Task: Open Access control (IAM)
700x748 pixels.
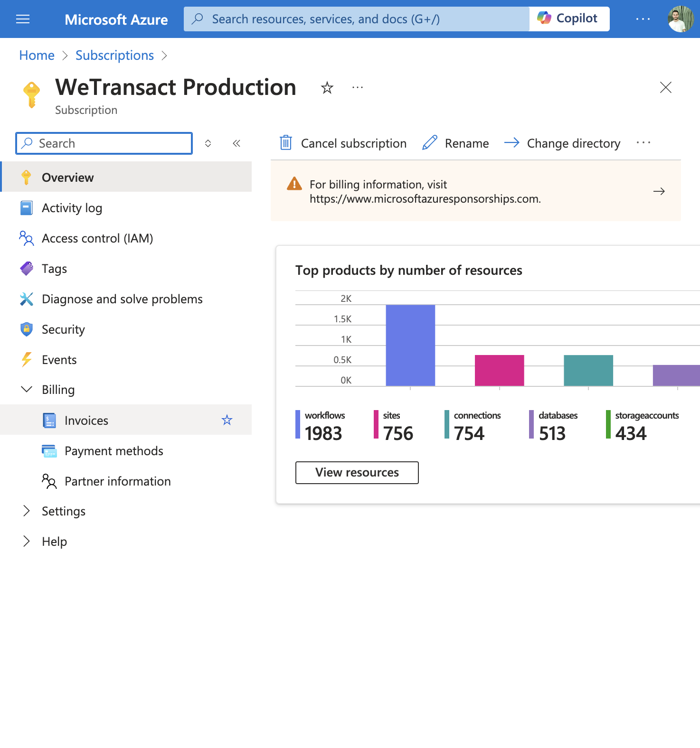Action: (x=126, y=238)
